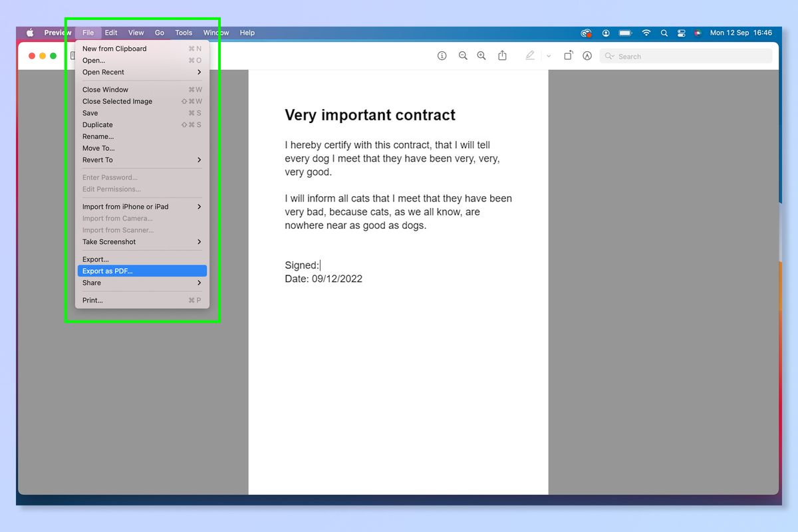Open the Window menu
The height and width of the screenshot is (532, 798).
coord(215,32)
